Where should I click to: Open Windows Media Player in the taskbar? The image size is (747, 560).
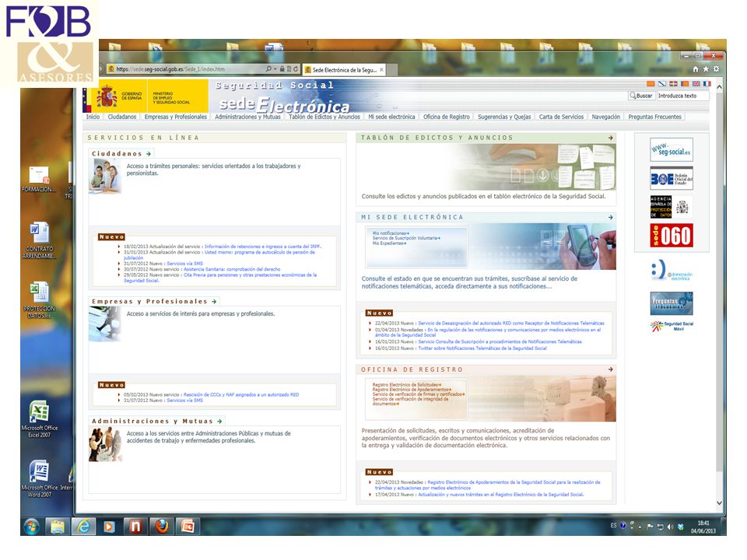109,527
